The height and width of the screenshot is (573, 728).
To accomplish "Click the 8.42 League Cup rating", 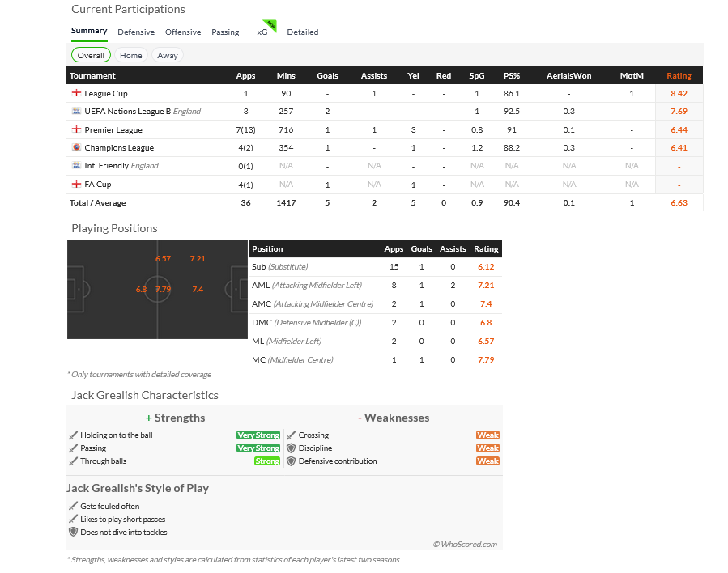I will click(679, 93).
